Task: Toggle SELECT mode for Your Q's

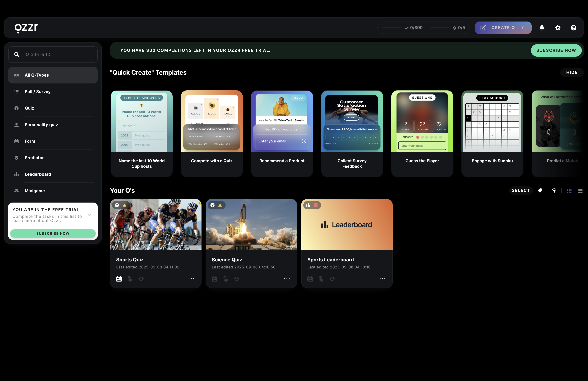Action: click(x=521, y=190)
